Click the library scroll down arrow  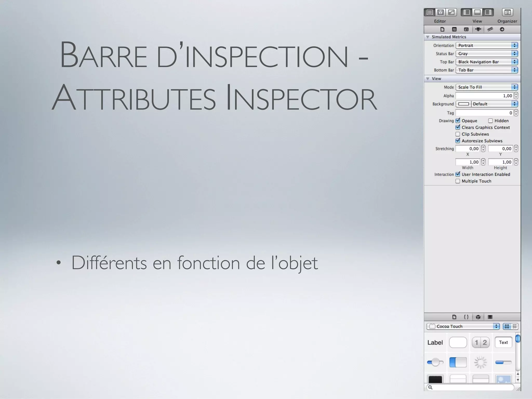click(x=518, y=380)
